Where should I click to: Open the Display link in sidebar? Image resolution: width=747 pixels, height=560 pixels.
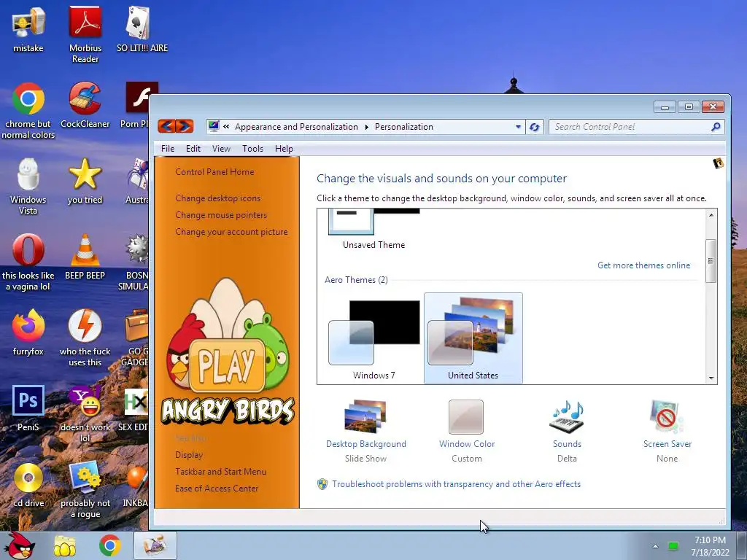189,455
